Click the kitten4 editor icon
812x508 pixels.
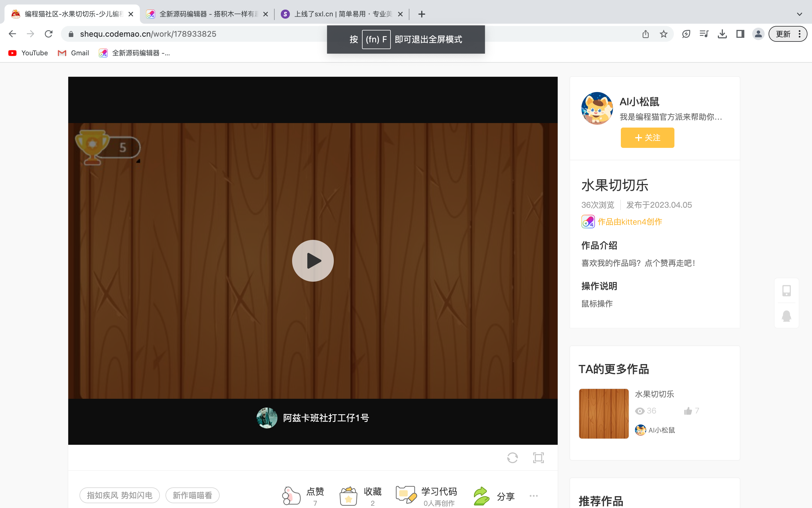point(588,222)
